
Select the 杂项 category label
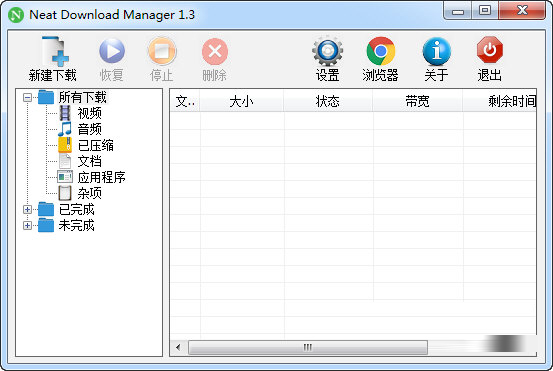90,193
